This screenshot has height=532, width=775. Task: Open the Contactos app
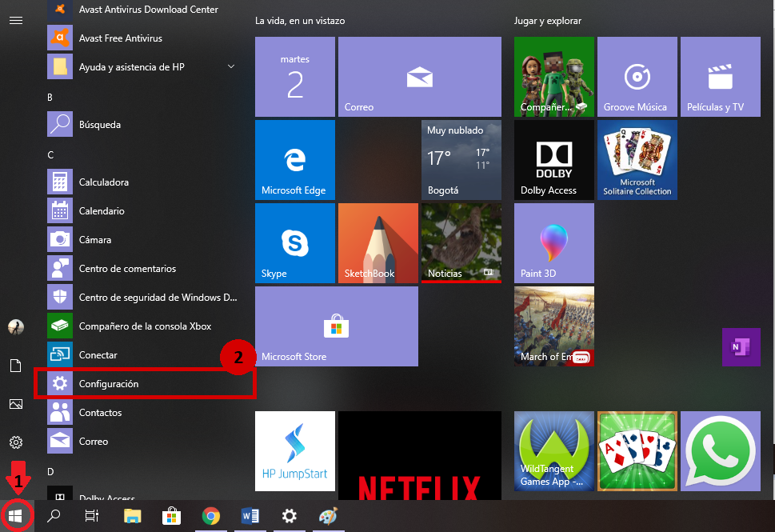click(x=143, y=412)
